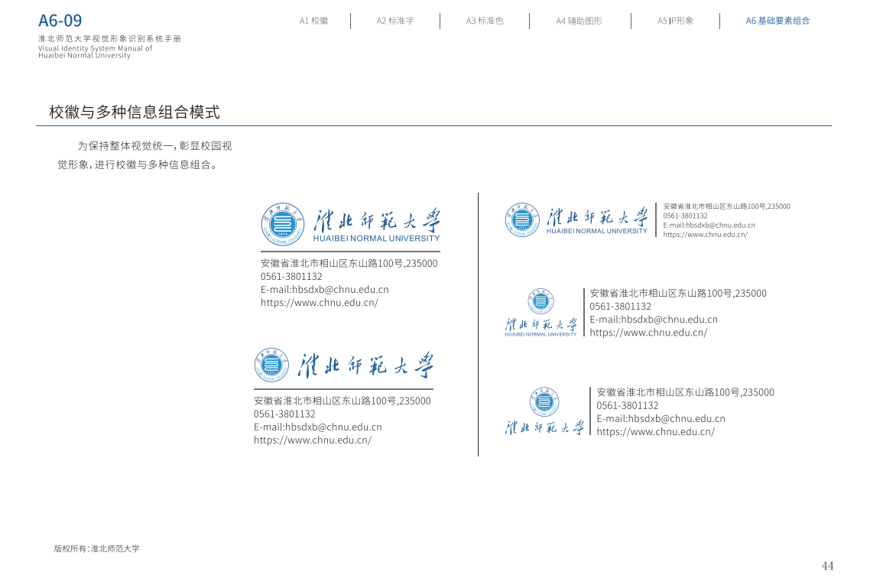The image size is (870, 588).
Task: Click the address beside the middle-right stacked logo
Action: click(x=678, y=294)
